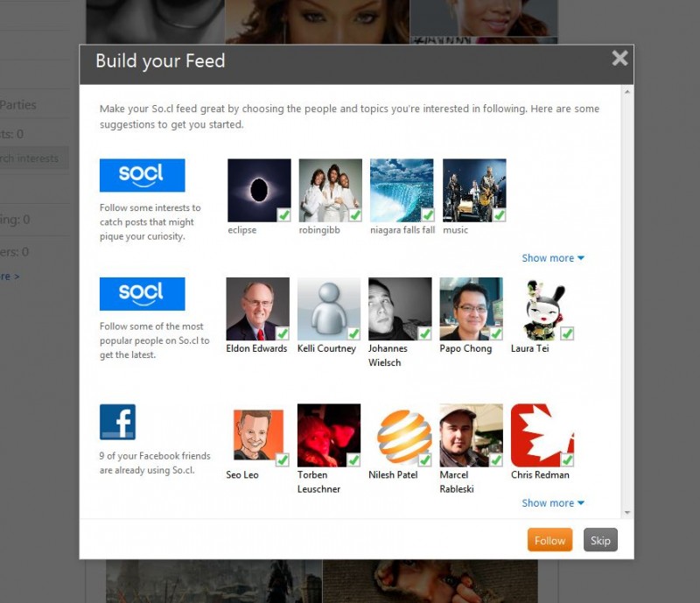The image size is (700, 603).
Task: Click the Kelli Courtney name label
Action: pyautogui.click(x=326, y=348)
